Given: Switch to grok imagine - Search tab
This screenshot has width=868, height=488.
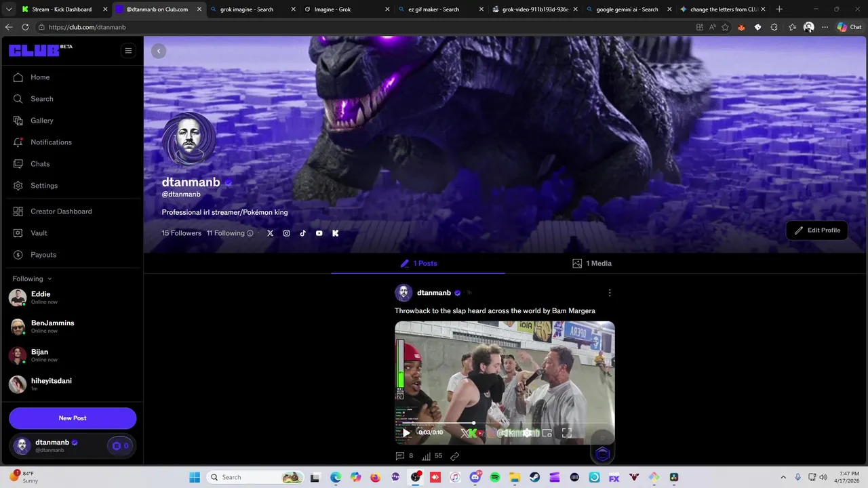Looking at the screenshot, I should pyautogui.click(x=252, y=9).
